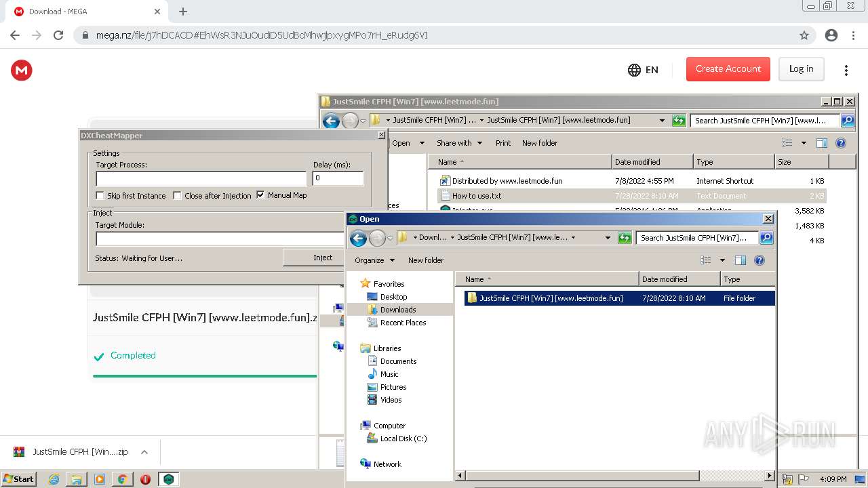
Task: Click Print in Explorer toolbar
Action: [x=503, y=143]
